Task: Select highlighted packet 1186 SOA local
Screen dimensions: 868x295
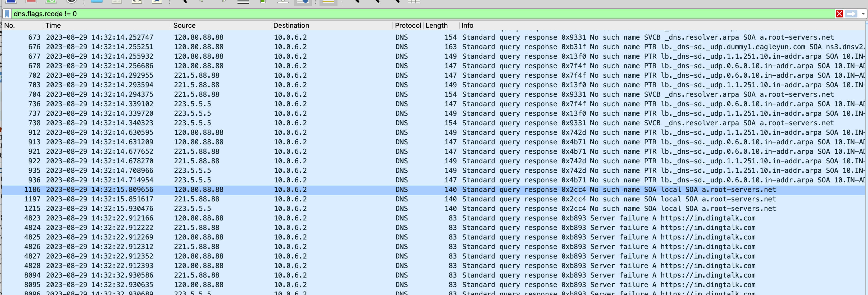Action: coord(434,190)
